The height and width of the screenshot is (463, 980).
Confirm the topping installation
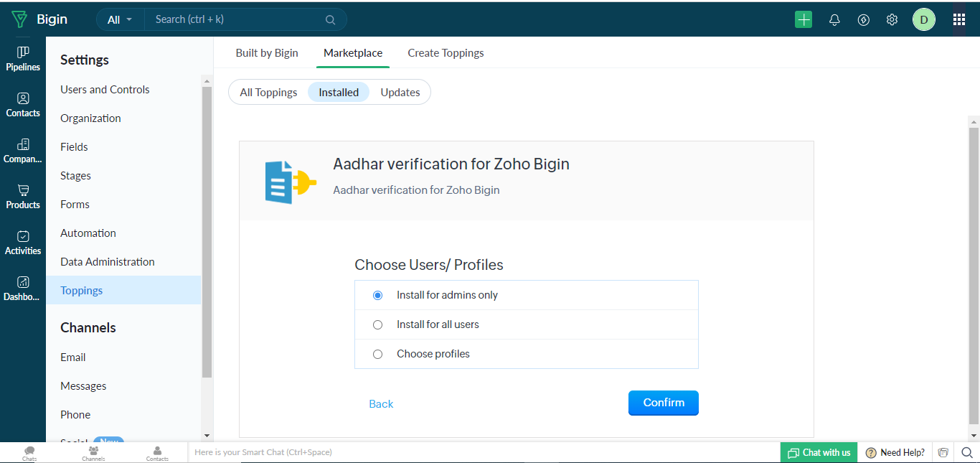[664, 403]
